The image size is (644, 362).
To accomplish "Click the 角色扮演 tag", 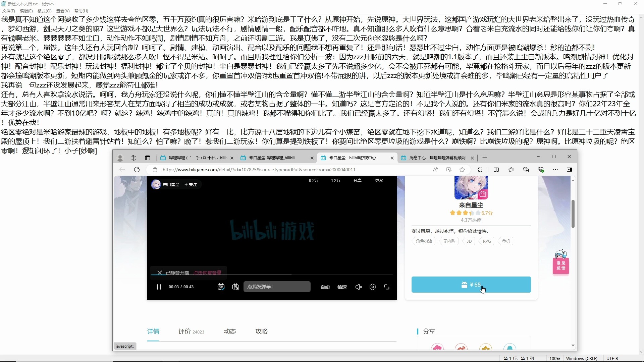I will (x=424, y=241).
